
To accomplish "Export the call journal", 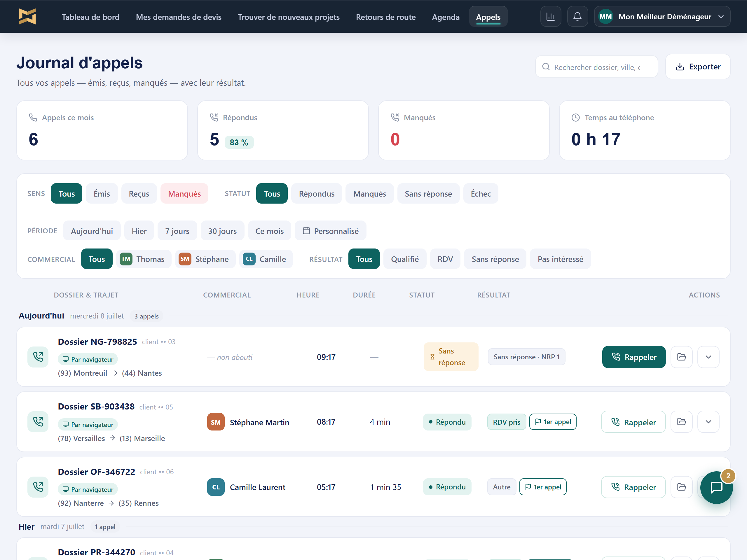I will [x=698, y=66].
